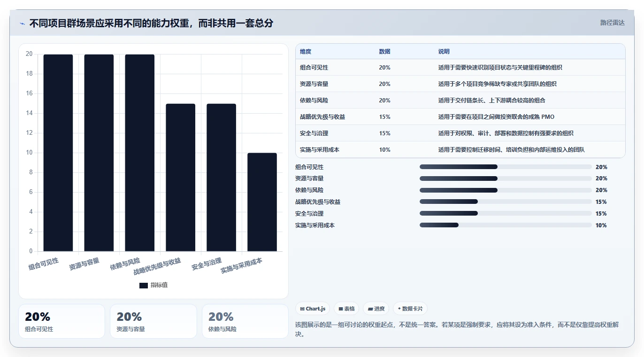The width and height of the screenshot is (644, 357).
Task: Click the 战略优先级与收益 progress bar
Action: [506, 202]
